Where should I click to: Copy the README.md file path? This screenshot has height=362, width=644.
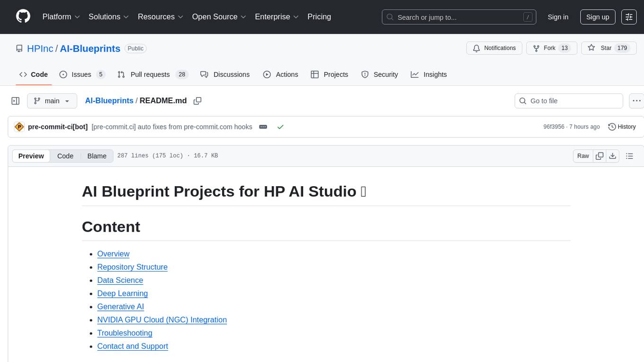[x=197, y=101]
